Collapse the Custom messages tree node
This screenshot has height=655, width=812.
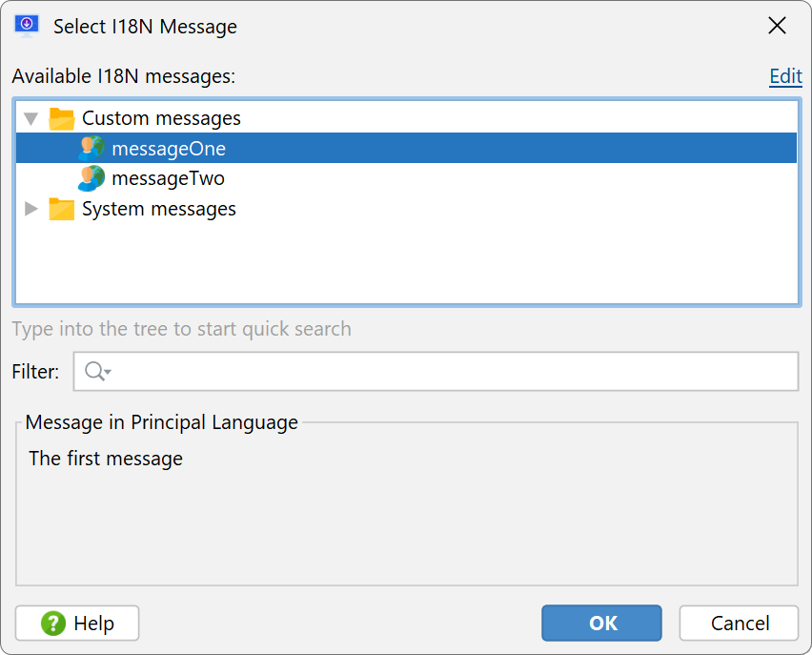coord(31,118)
